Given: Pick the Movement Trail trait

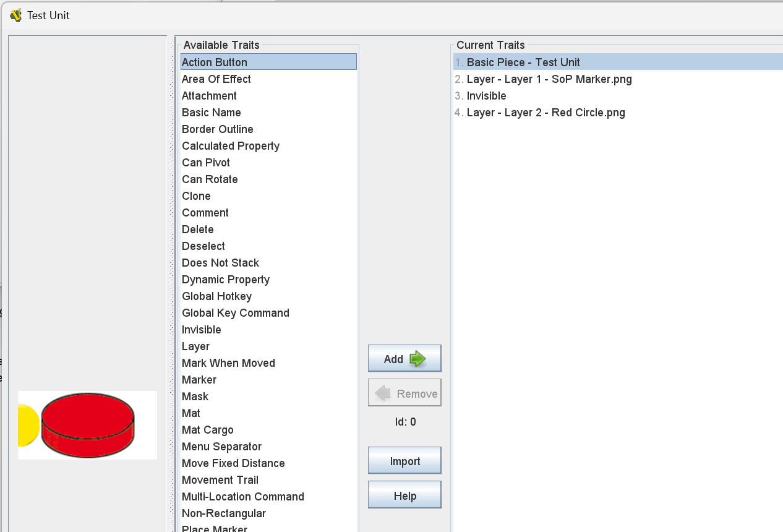Looking at the screenshot, I should click(220, 480).
